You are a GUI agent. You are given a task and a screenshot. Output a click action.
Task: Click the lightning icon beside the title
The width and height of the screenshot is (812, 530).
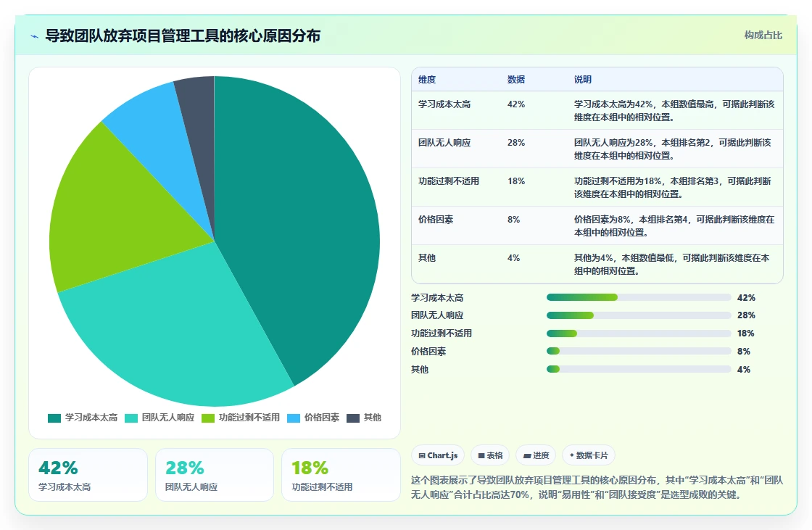35,36
